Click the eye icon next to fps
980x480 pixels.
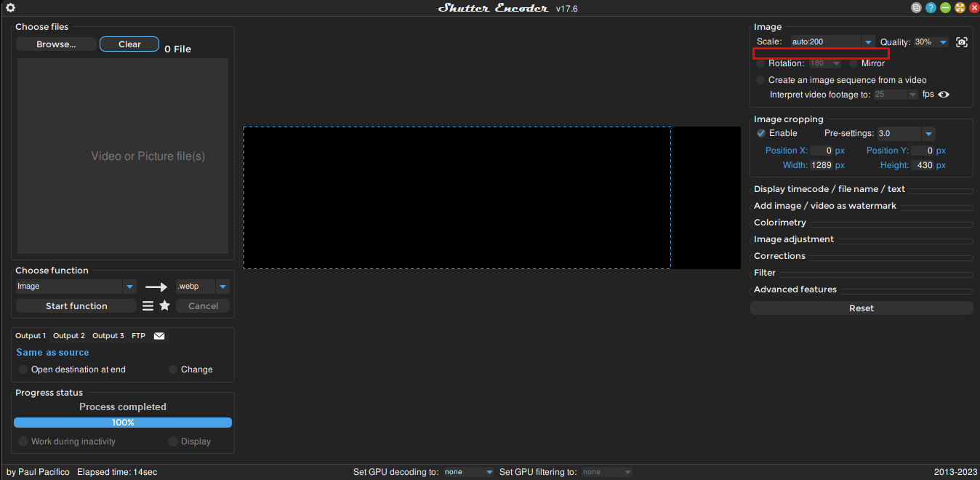(943, 94)
